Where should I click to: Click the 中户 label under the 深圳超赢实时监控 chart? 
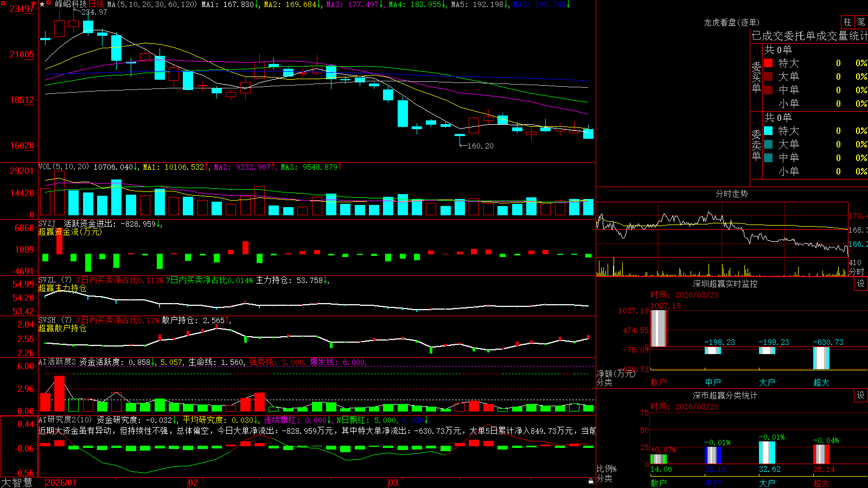click(x=713, y=382)
